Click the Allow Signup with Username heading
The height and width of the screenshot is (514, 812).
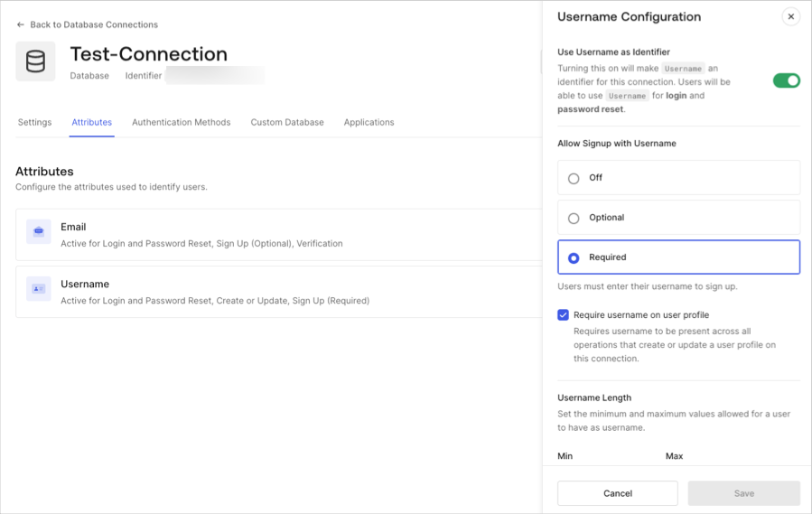(x=617, y=144)
